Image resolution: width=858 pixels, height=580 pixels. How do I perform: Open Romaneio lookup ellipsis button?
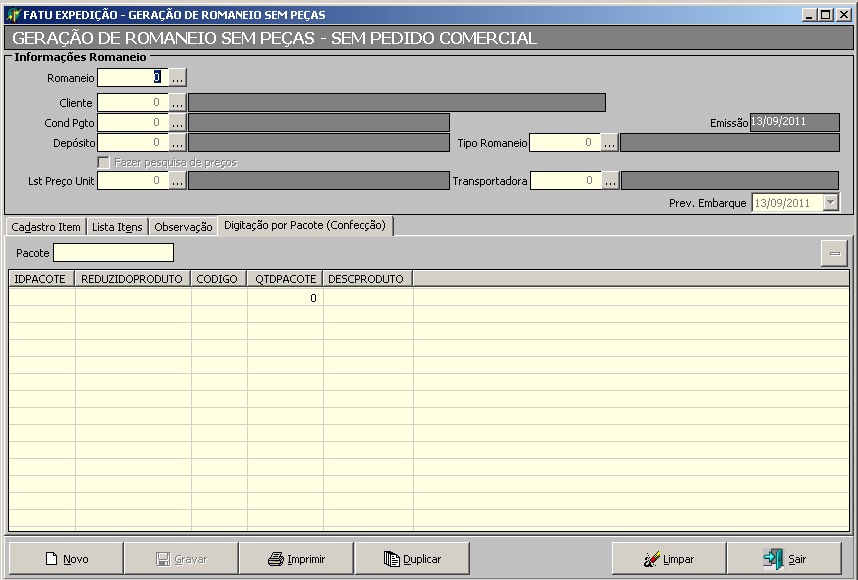177,77
